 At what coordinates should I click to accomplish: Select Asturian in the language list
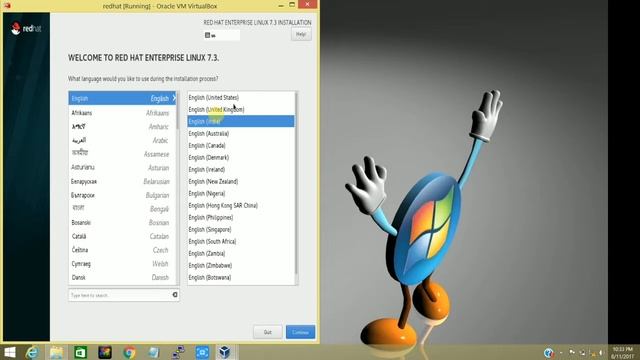pos(122,167)
